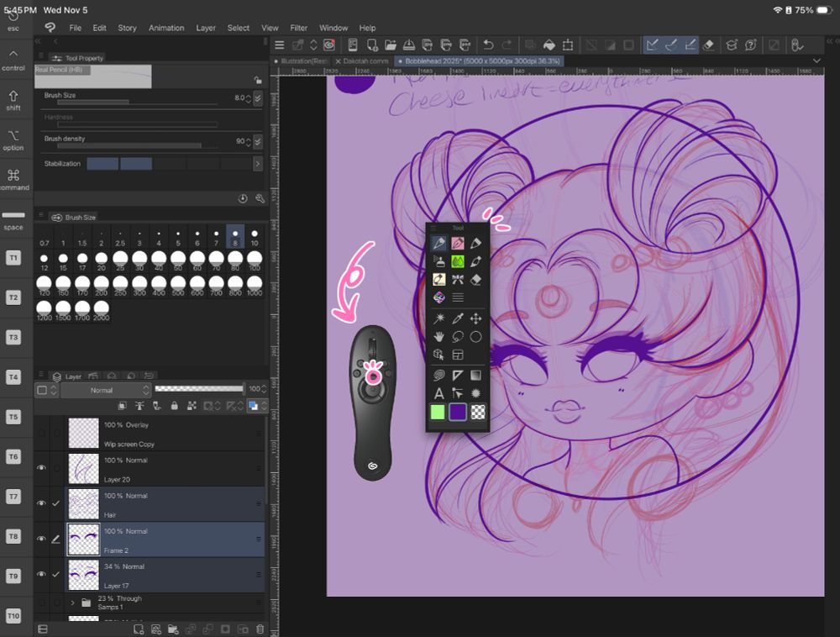This screenshot has width=840, height=637.
Task: Tap the esc edge keyboard key
Action: click(x=13, y=22)
